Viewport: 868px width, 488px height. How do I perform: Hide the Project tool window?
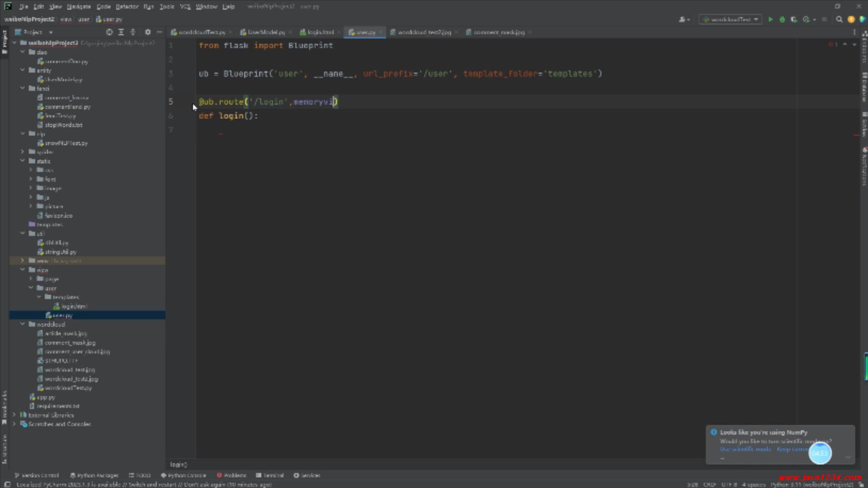pos(159,32)
